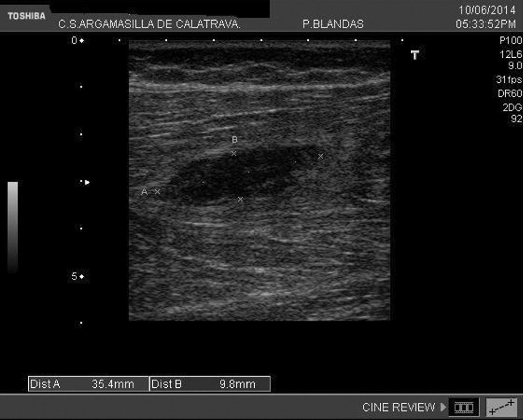Select the caliper measurement tool icon
Viewport: 523px width, 420px height.
501,407
